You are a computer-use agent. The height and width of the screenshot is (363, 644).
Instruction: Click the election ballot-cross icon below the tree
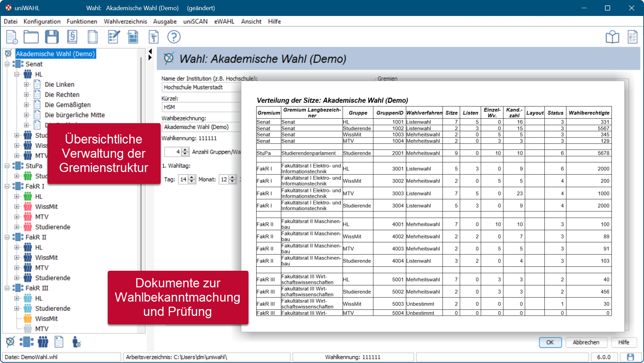(10, 342)
